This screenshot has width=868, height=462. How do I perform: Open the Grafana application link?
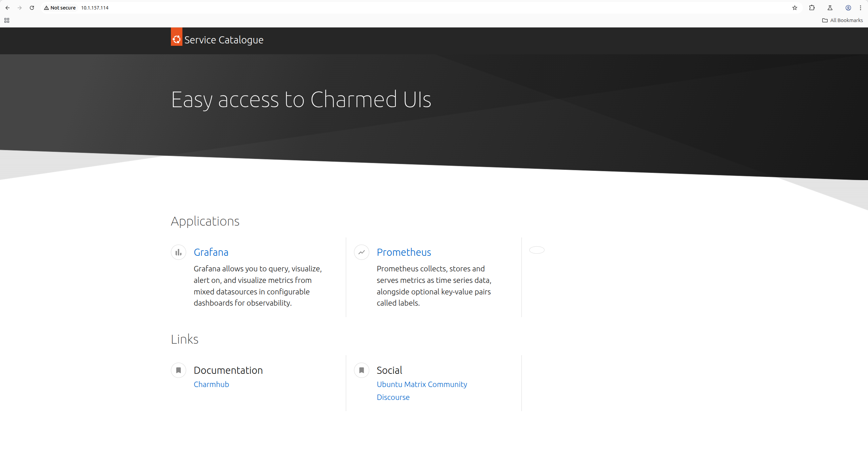[x=211, y=252]
